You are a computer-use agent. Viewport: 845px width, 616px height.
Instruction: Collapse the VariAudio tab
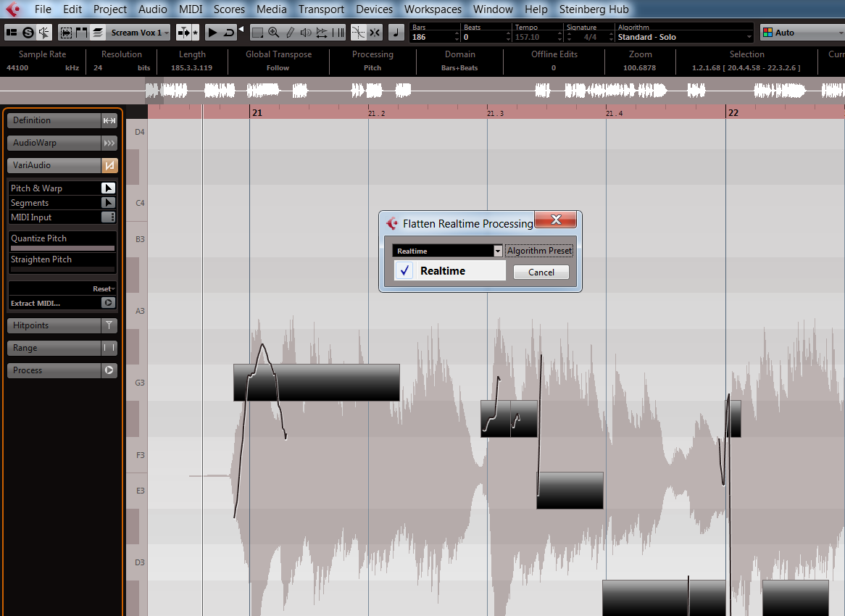click(54, 165)
